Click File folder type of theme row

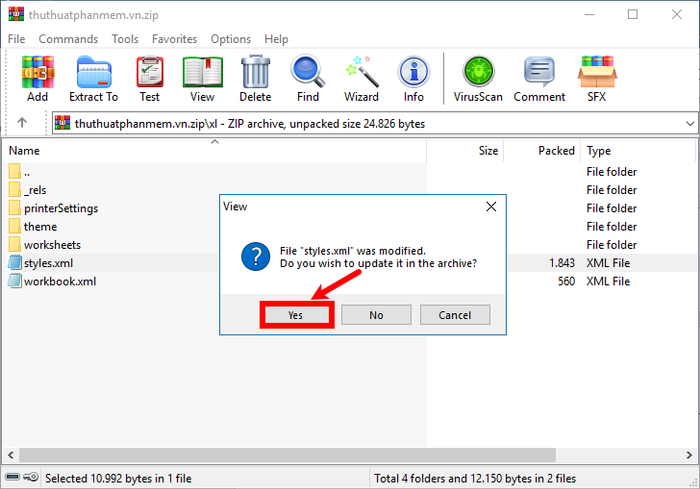pyautogui.click(x=612, y=226)
